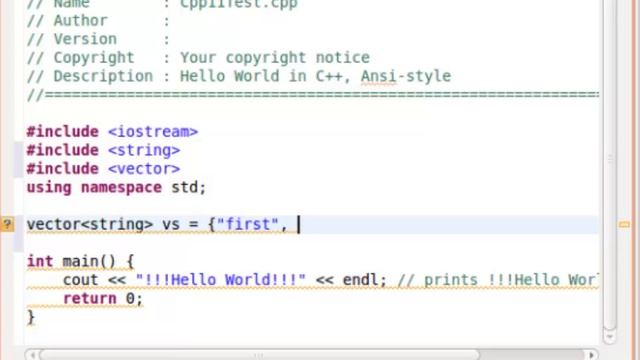The width and height of the screenshot is (640, 360).
Task: Click the vertical scrollbar down arrow
Action: click(609, 337)
